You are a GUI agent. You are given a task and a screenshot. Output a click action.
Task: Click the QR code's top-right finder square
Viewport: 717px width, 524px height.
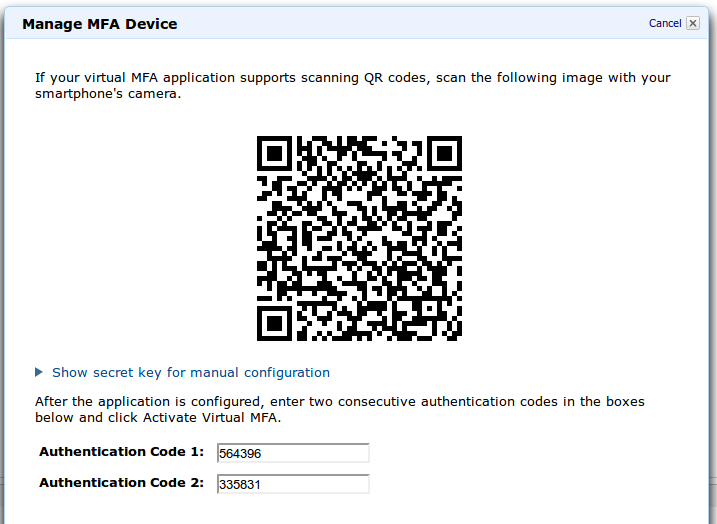click(x=444, y=153)
